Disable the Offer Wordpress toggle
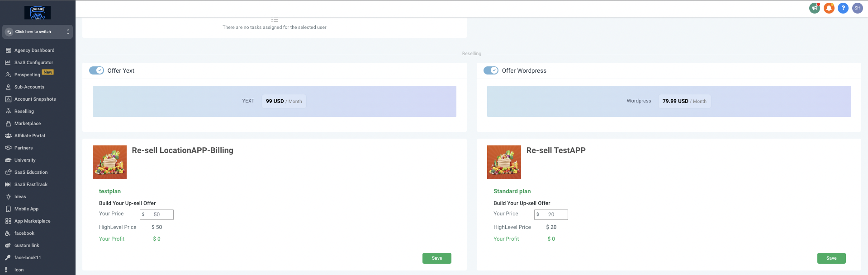Viewport: 868px width, 275px height. (491, 70)
